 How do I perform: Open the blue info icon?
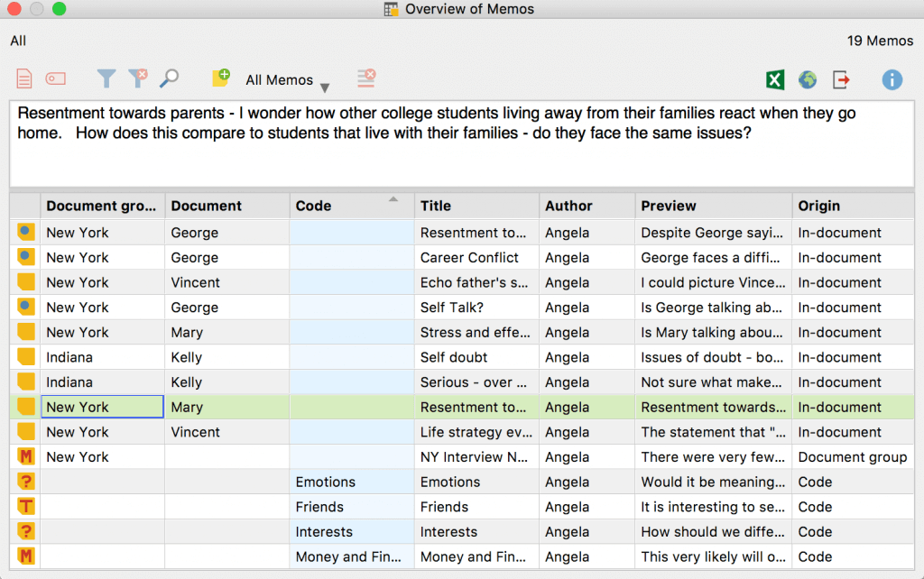(x=892, y=80)
